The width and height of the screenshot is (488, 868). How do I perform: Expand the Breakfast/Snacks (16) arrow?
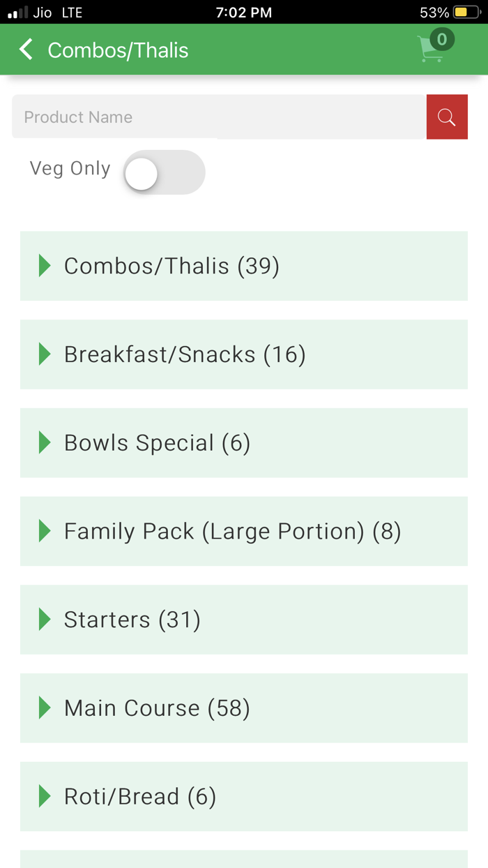45,354
